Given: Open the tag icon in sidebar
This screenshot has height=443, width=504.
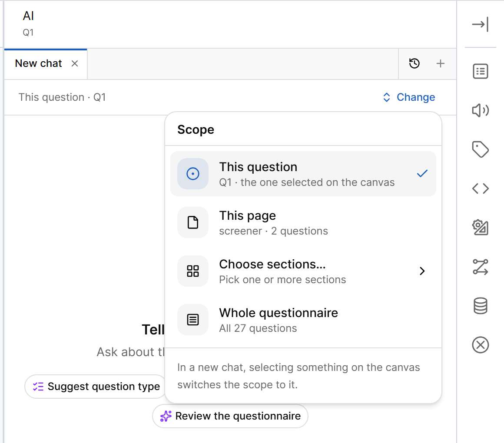Looking at the screenshot, I should pos(480,149).
